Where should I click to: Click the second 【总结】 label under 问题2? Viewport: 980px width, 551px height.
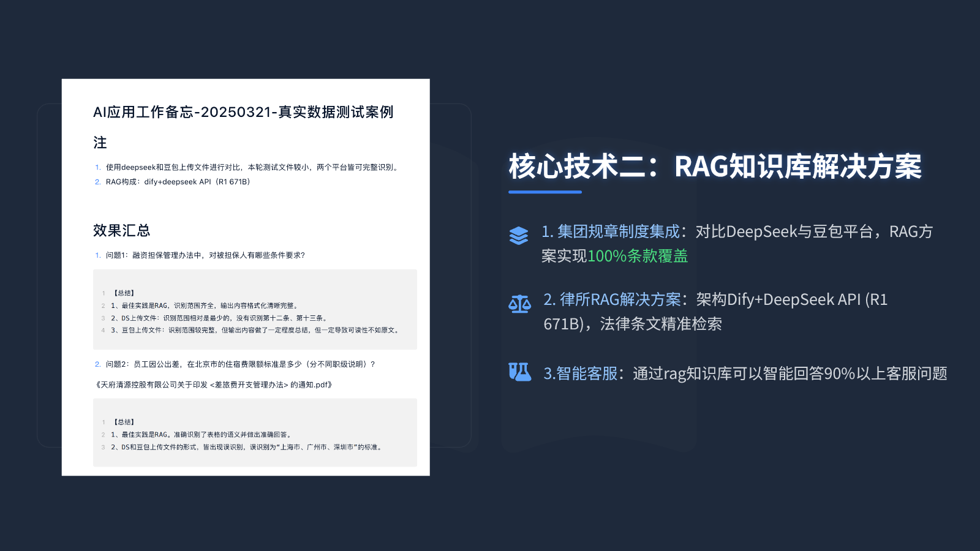[124, 422]
